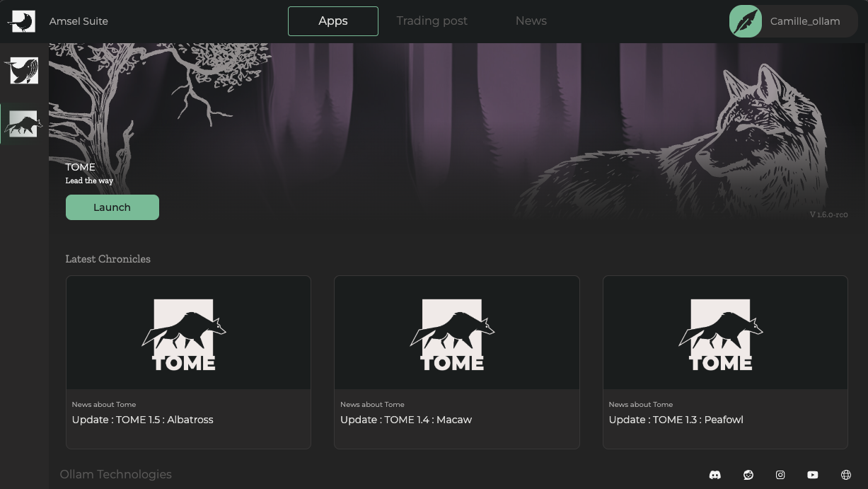The width and height of the screenshot is (868, 489).
Task: Click the Albatross card TOME thumbnail
Action: coord(188,333)
